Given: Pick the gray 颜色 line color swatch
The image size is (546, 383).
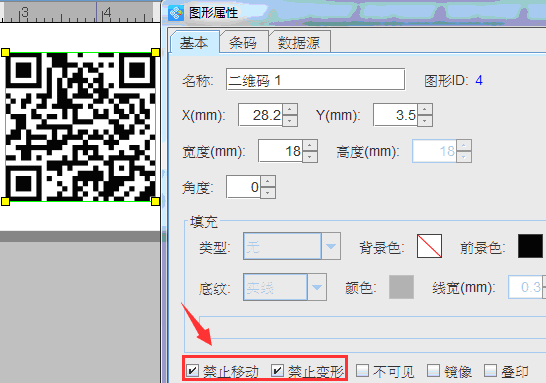Looking at the screenshot, I should pyautogui.click(x=401, y=287).
